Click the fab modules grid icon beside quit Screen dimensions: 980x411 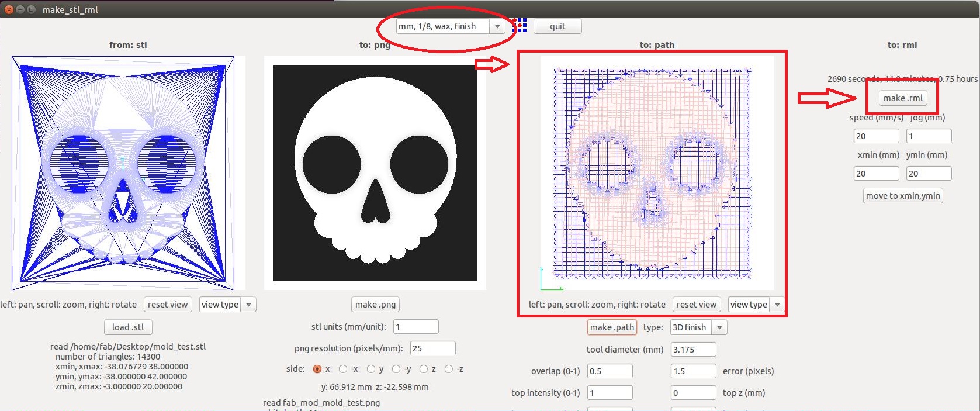pyautogui.click(x=520, y=26)
